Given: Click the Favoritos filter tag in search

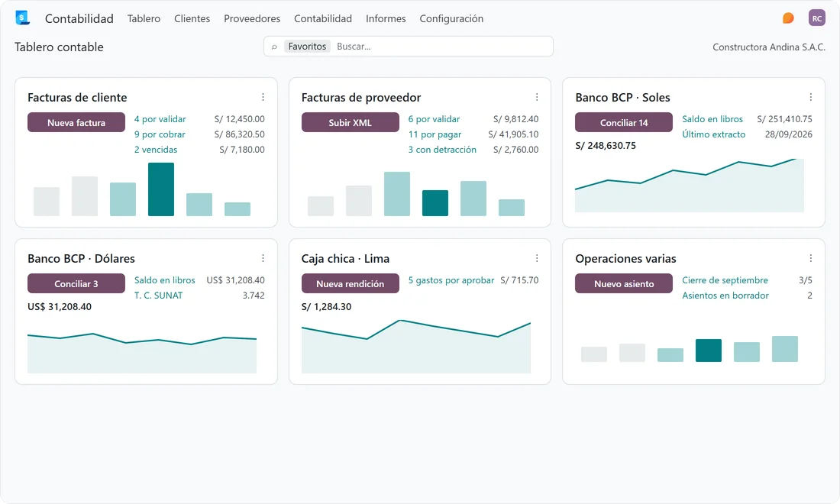Looking at the screenshot, I should coord(307,47).
